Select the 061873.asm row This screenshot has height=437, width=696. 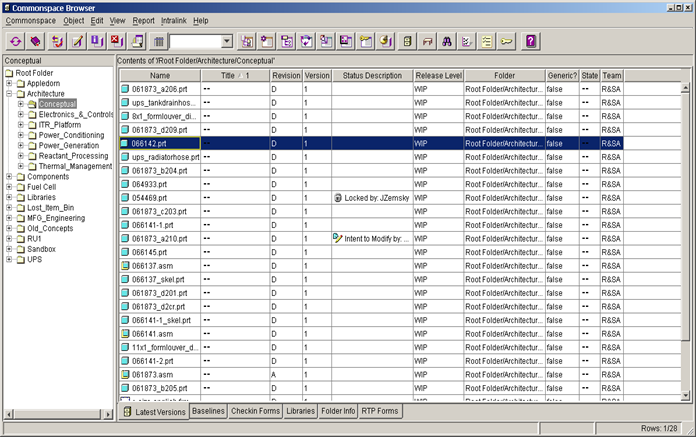point(371,374)
